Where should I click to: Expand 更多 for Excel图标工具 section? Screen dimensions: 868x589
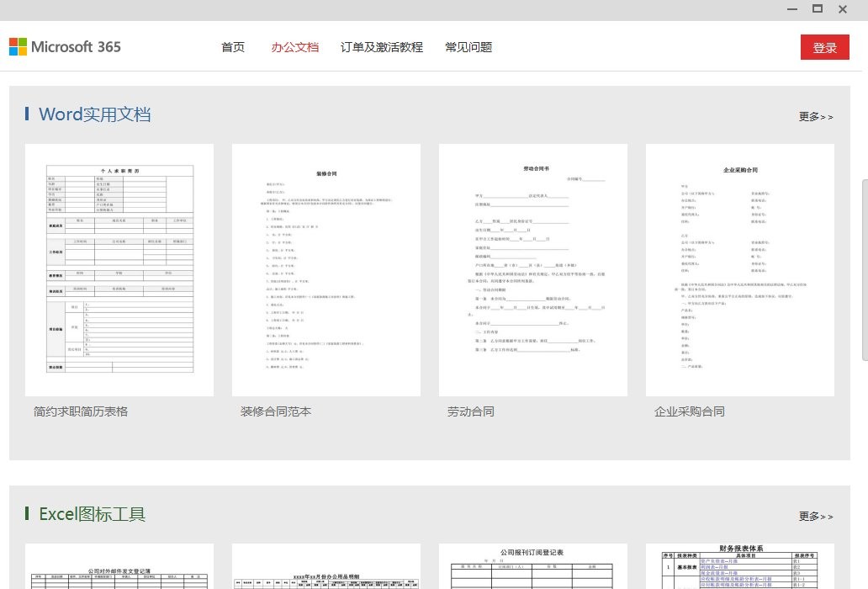815,516
